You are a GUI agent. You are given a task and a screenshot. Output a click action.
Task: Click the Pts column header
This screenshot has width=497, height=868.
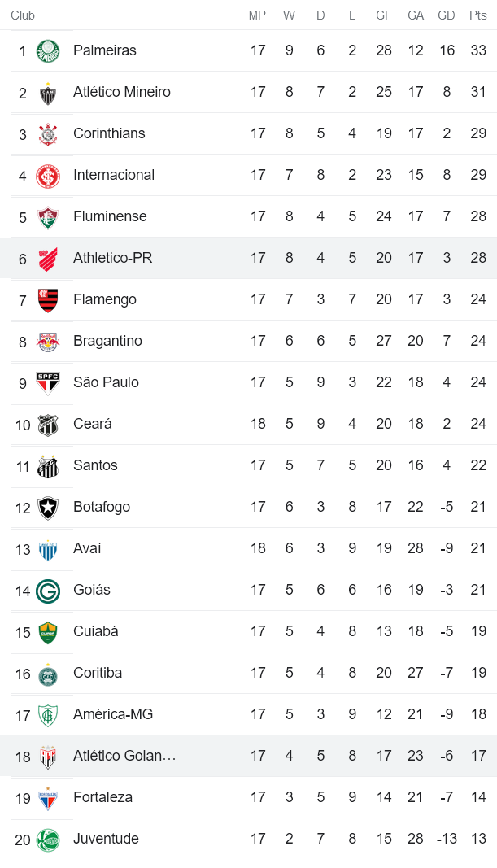tap(478, 15)
